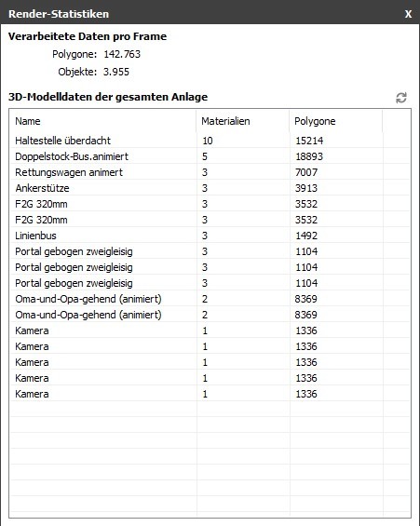This screenshot has width=420, height=526.
Task: Sort table by Name column header
Action: (103, 121)
